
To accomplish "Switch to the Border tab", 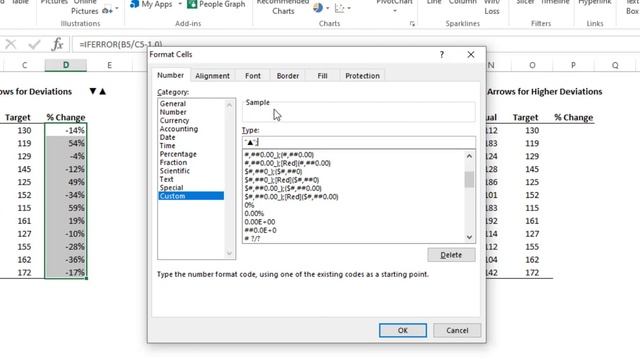I will (288, 76).
